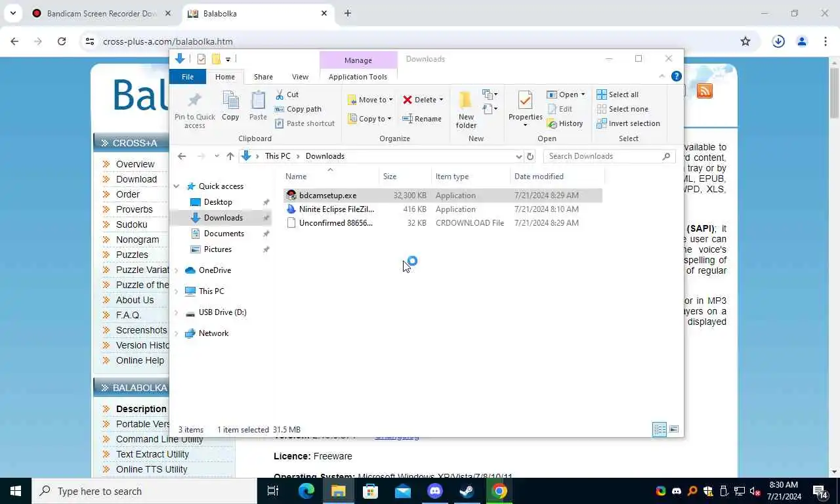This screenshot has width=840, height=504.
Task: Switch to Bandicam Screen Recorder Chrome tab
Action: (x=102, y=13)
